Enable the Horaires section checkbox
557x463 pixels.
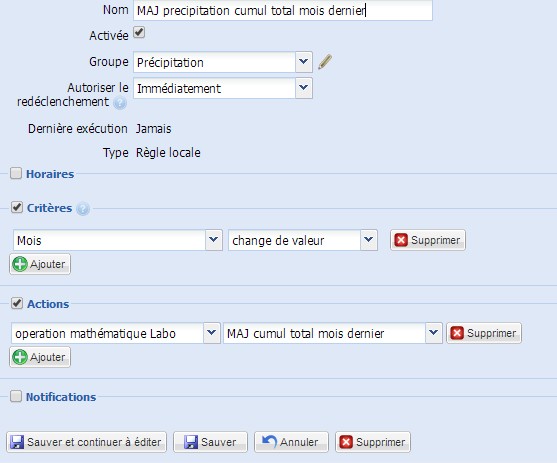[16, 173]
